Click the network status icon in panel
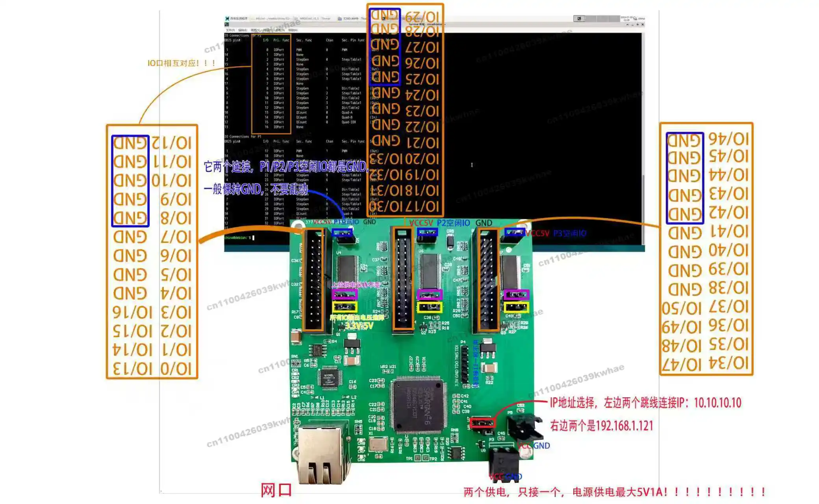Viewport: 819px width, 504px height. (x=635, y=19)
